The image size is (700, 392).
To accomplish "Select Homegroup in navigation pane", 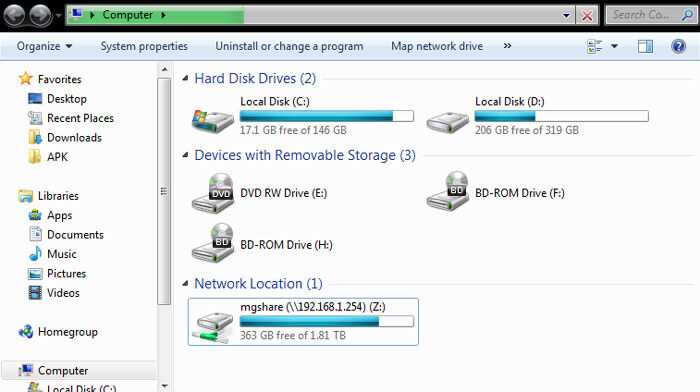I will (x=67, y=332).
